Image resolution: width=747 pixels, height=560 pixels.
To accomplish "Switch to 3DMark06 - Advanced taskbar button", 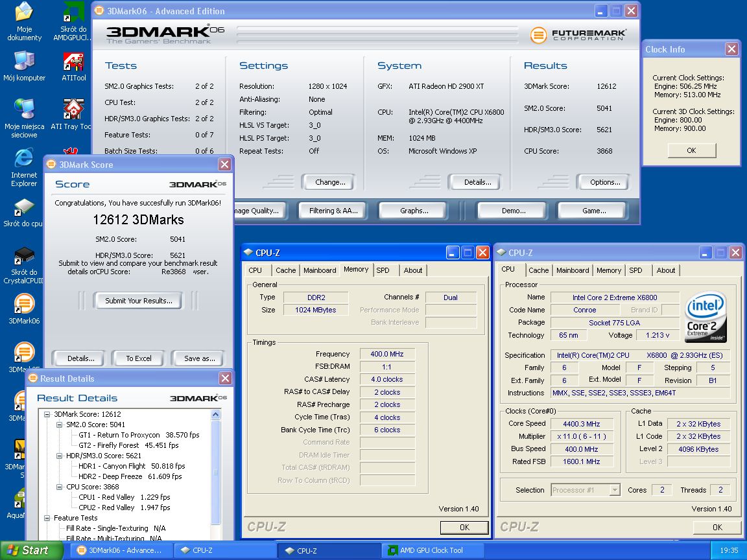I will 121,550.
